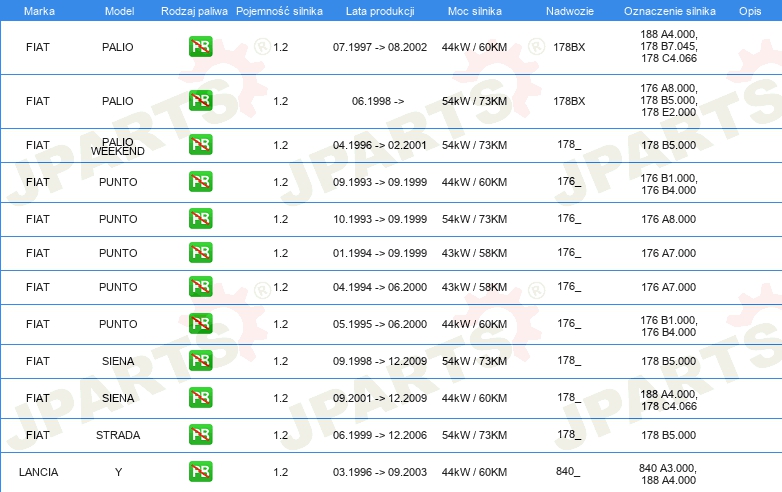The height and width of the screenshot is (492, 782).
Task: Click 1.2 engine capacity in LANCIA row
Action: click(x=281, y=472)
